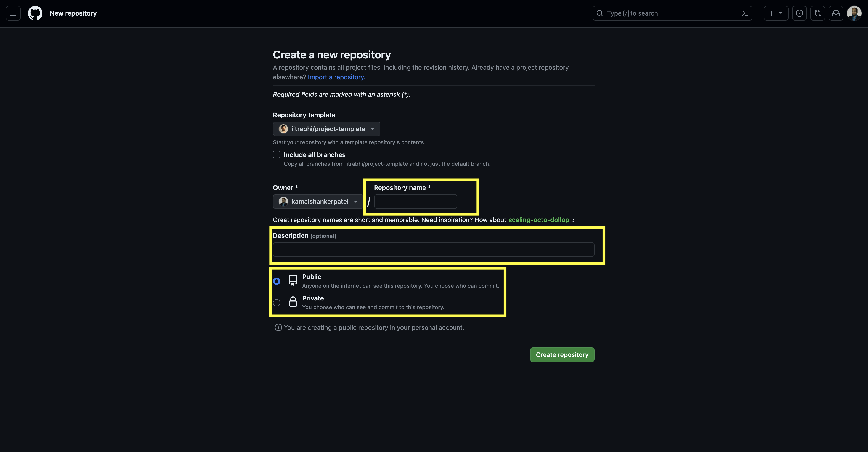The height and width of the screenshot is (452, 868).
Task: Open the notifications inbox icon
Action: [x=836, y=13]
